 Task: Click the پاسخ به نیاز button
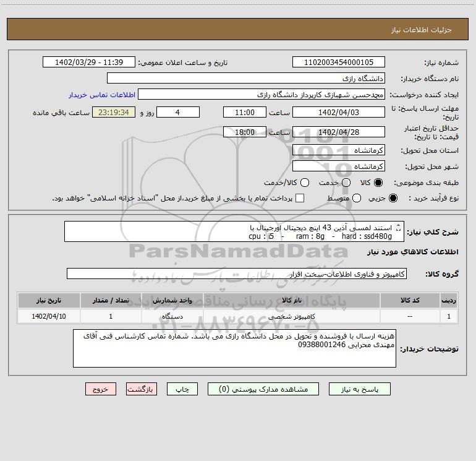click(359, 389)
